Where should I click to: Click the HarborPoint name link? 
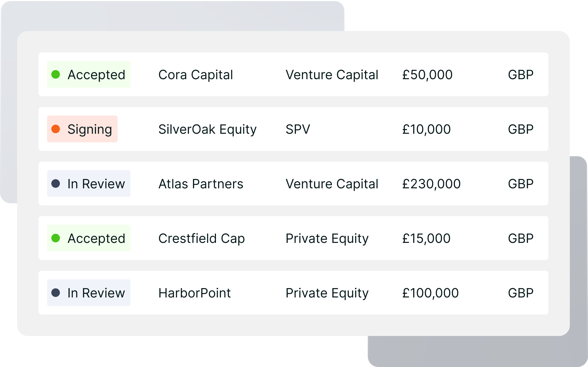194,293
